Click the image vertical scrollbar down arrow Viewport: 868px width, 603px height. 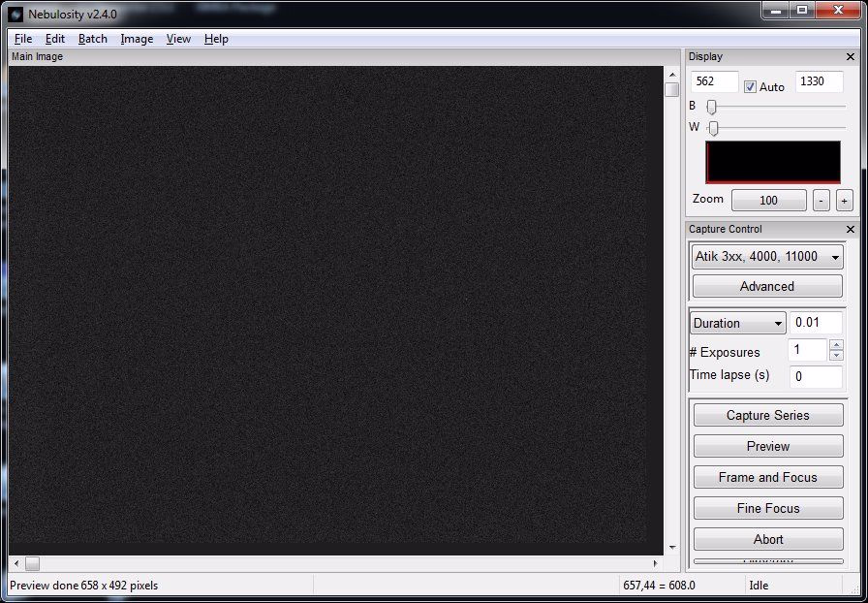click(x=671, y=548)
